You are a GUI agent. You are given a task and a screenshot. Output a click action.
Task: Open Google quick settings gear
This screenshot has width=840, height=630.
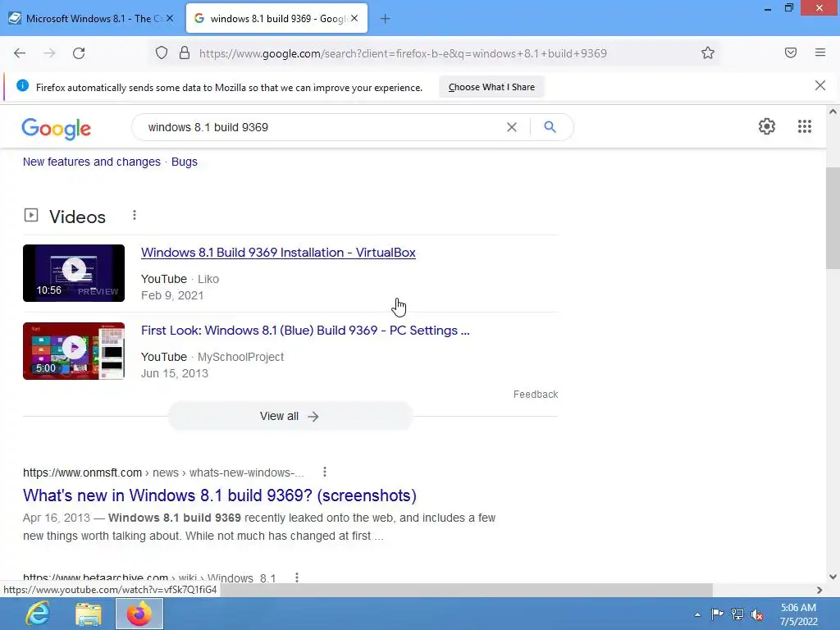(767, 126)
